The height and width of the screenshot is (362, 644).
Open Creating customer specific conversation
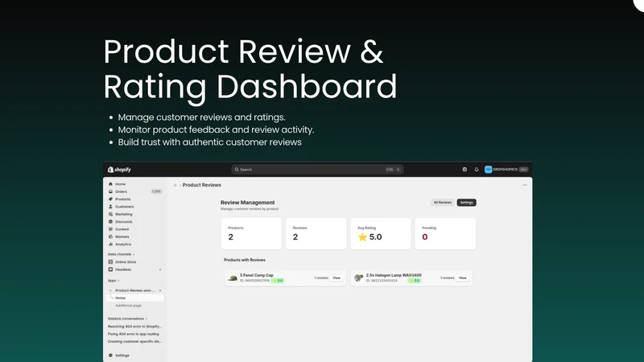pos(134,341)
